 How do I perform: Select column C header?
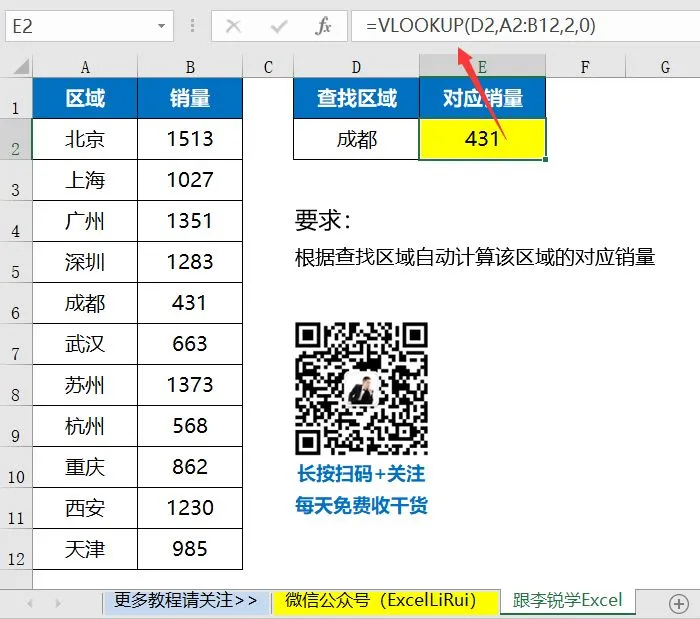point(268,67)
